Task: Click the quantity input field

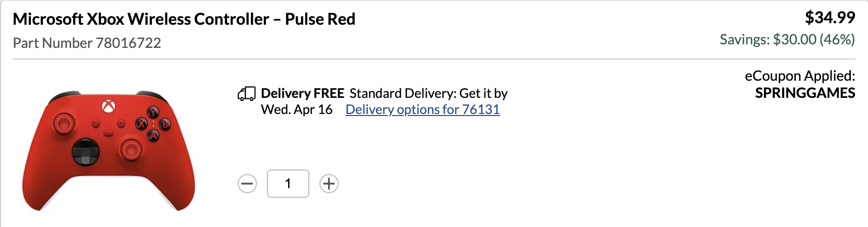Action: coord(288,184)
